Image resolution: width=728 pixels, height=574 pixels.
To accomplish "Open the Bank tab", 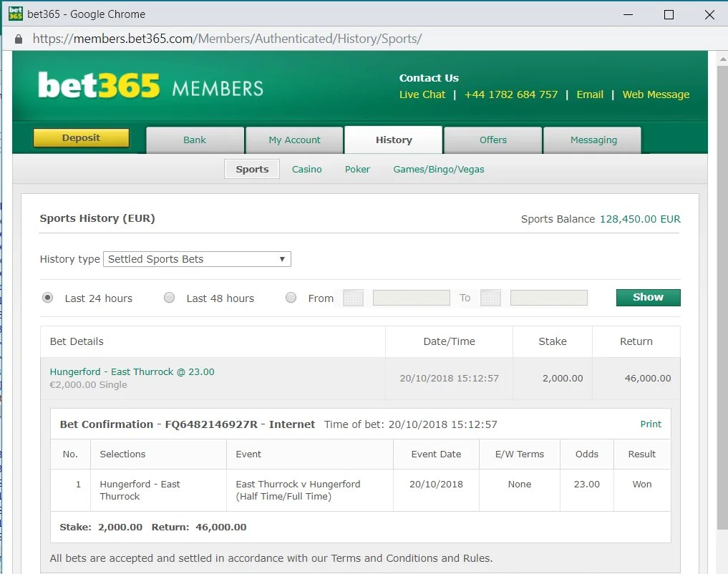I will tap(195, 140).
